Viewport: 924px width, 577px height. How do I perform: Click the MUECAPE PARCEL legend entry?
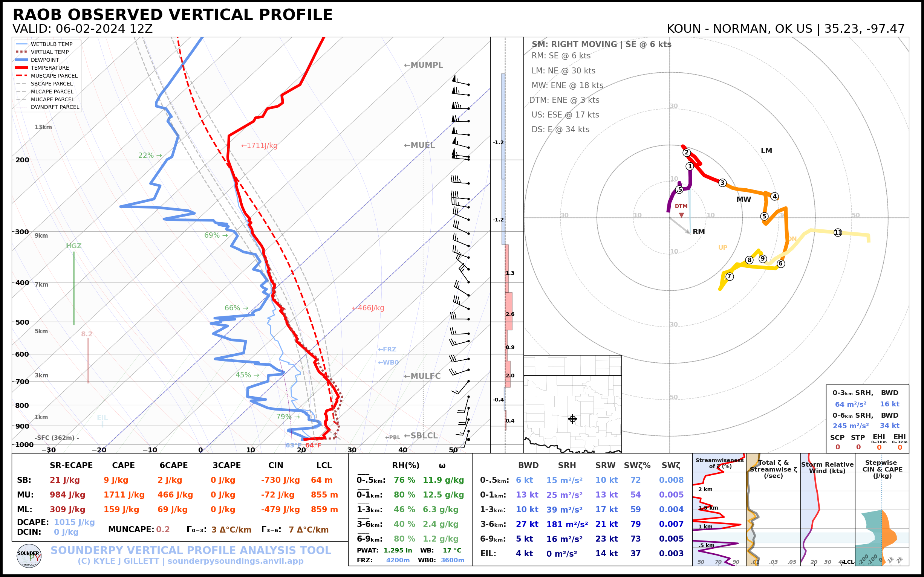pyautogui.click(x=54, y=76)
